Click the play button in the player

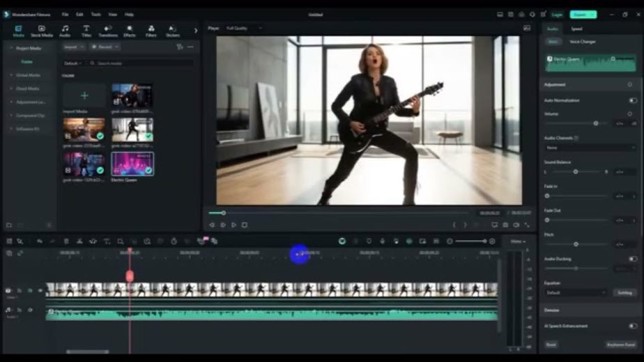(233, 225)
